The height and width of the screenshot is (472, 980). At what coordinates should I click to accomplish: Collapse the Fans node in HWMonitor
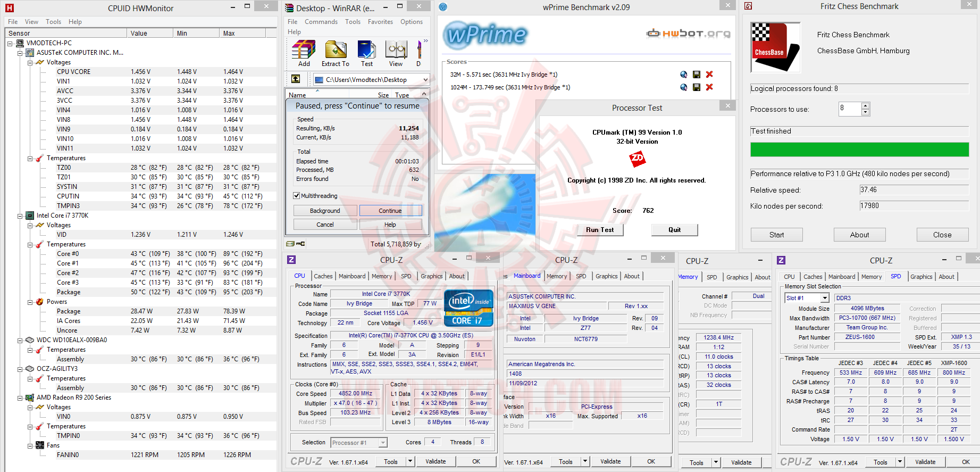[x=30, y=445]
